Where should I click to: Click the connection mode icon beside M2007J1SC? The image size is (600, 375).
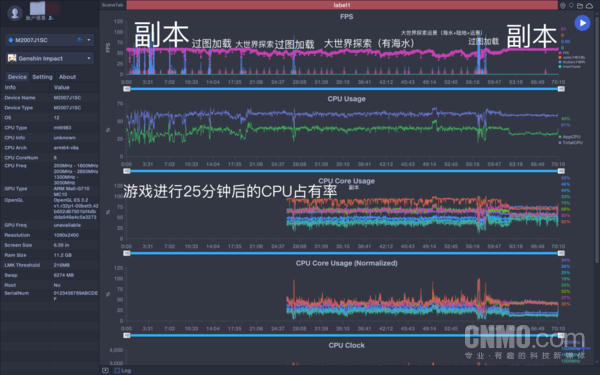click(x=80, y=40)
